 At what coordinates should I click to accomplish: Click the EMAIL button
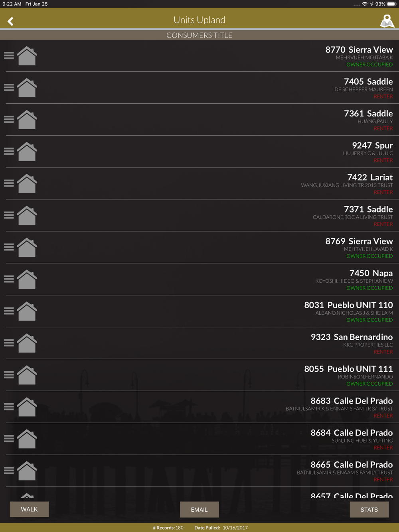click(x=199, y=509)
